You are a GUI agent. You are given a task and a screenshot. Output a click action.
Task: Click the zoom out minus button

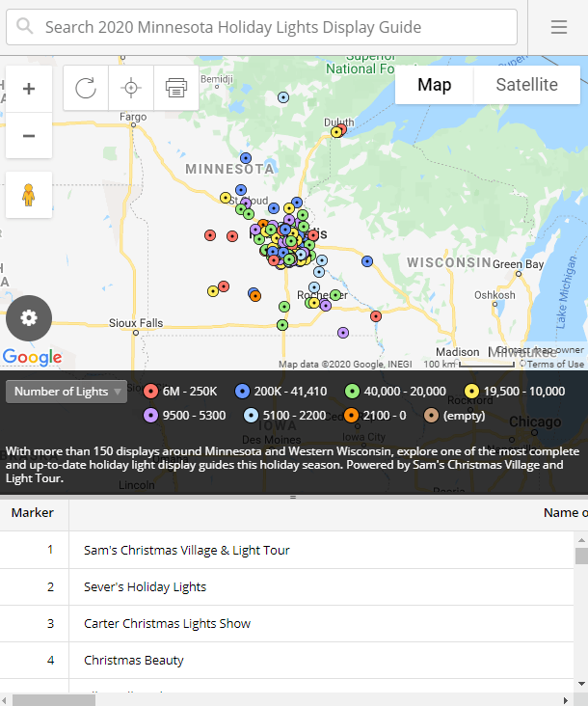[x=29, y=135]
